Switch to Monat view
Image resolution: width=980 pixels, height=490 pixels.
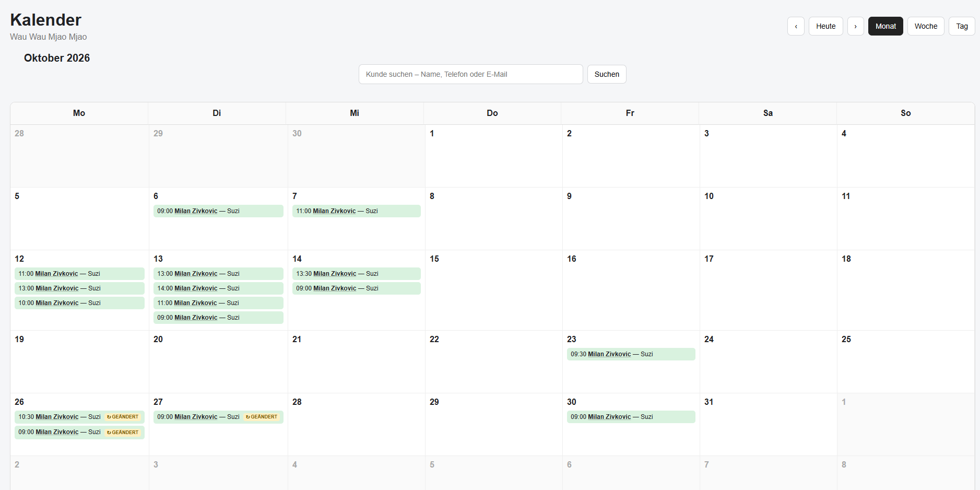tap(885, 26)
